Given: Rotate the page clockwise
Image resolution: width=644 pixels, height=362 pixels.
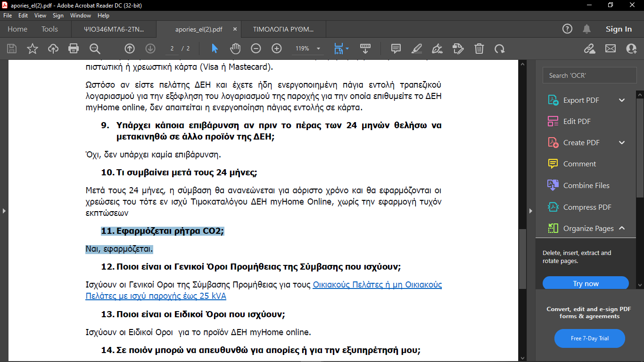Looking at the screenshot, I should [x=500, y=49].
